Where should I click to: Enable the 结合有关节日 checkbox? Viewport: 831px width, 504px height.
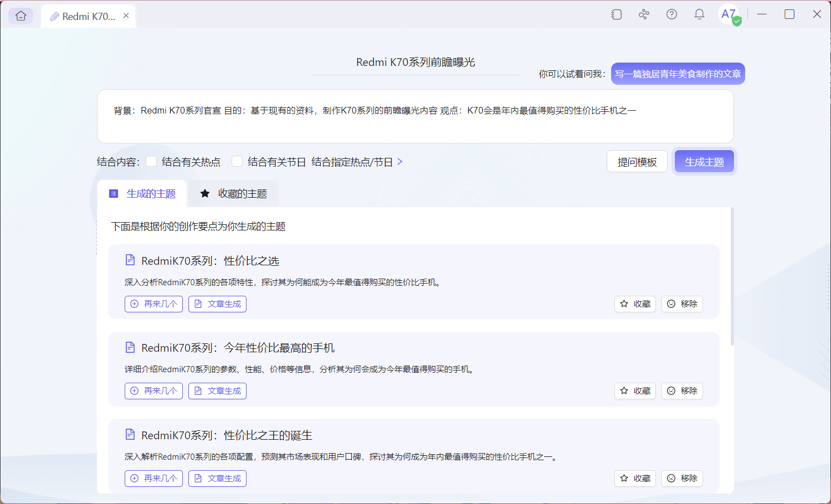(237, 161)
